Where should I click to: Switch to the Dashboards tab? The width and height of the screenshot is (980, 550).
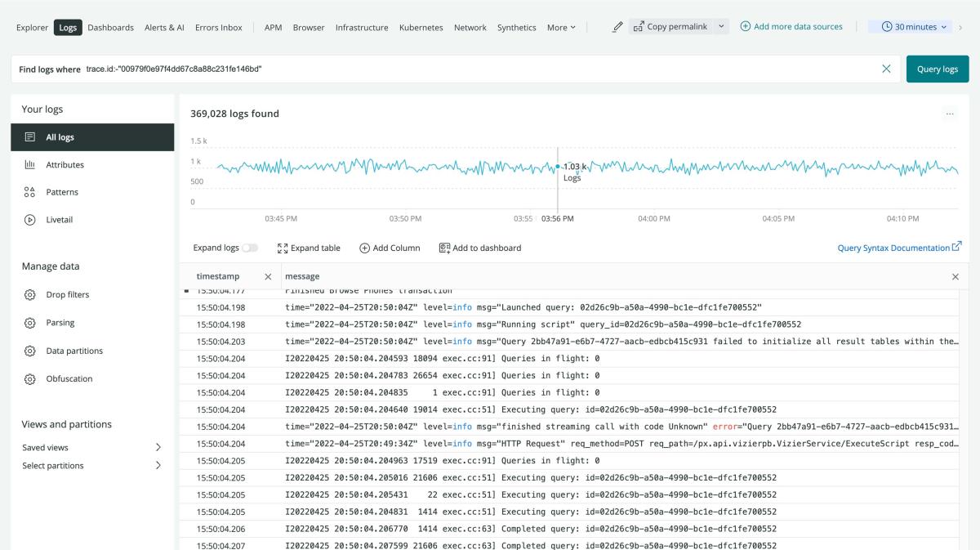tap(110, 28)
